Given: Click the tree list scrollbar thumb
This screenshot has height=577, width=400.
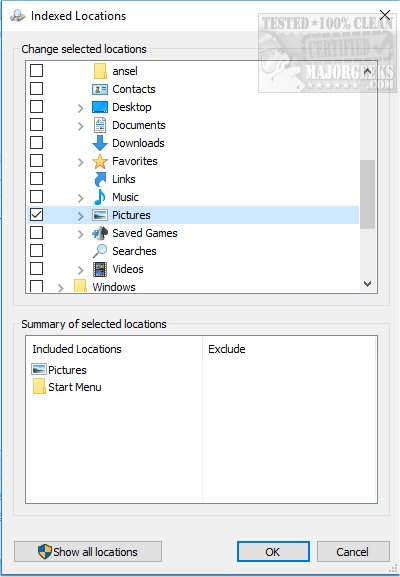Looking at the screenshot, I should pos(367,194).
